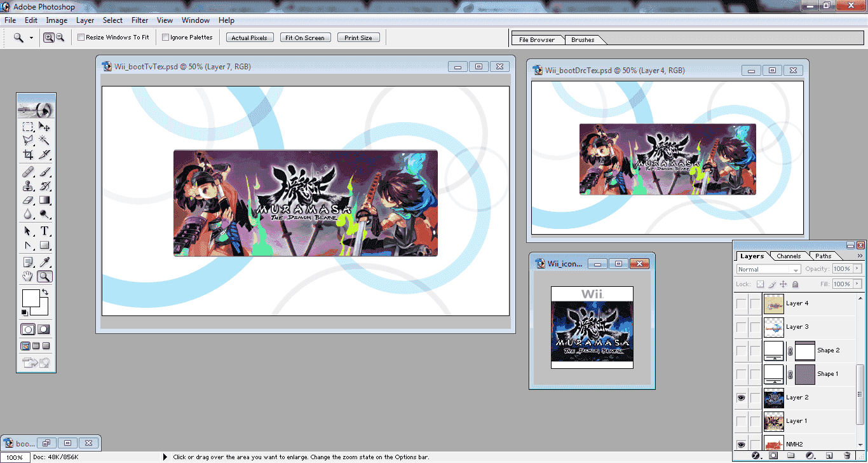Select the History Brush tool
Viewport: 868px width, 463px height.
coord(44,186)
